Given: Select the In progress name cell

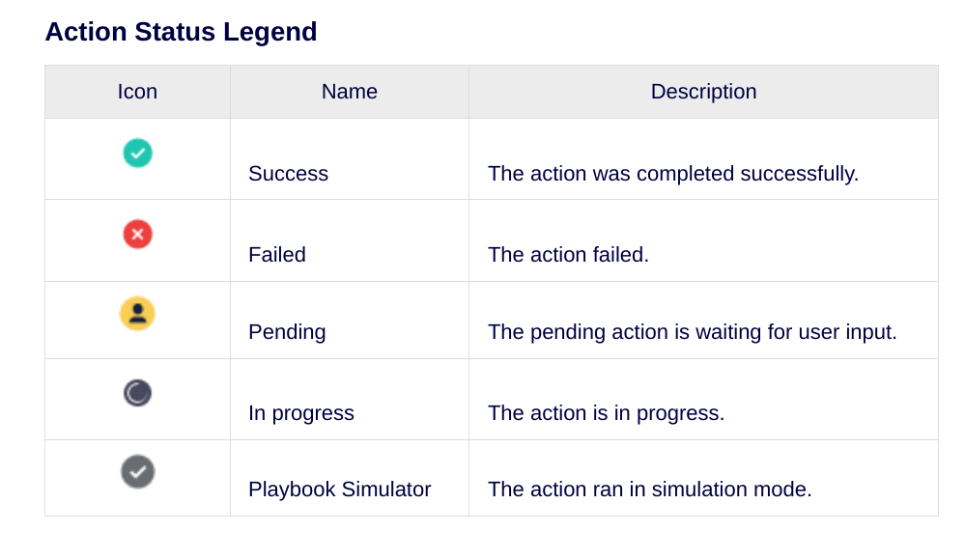Looking at the screenshot, I should [301, 413].
